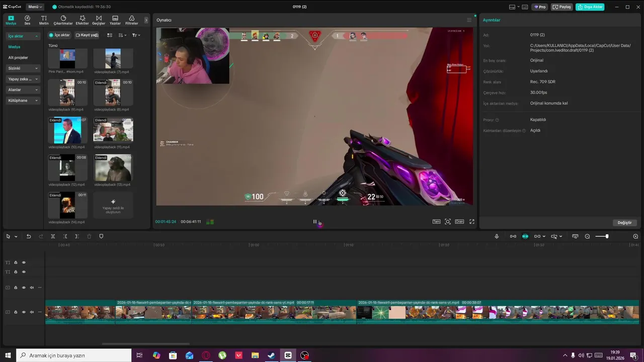Split the clip at playhead
The width and height of the screenshot is (644, 362).
tap(53, 236)
